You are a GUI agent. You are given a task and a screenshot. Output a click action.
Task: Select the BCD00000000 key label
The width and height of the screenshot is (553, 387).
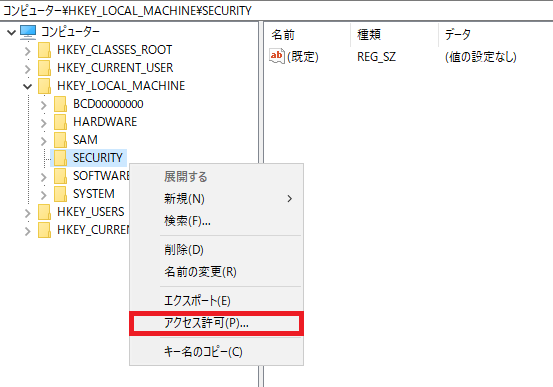coord(108,104)
